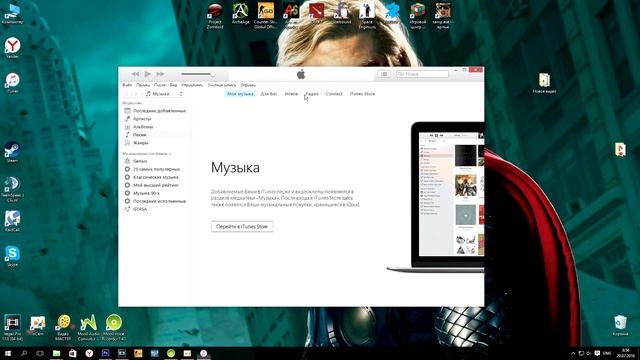Viewport: 640px width, 360px height.
Task: Open taskbar search magnifier
Action: click(24, 353)
